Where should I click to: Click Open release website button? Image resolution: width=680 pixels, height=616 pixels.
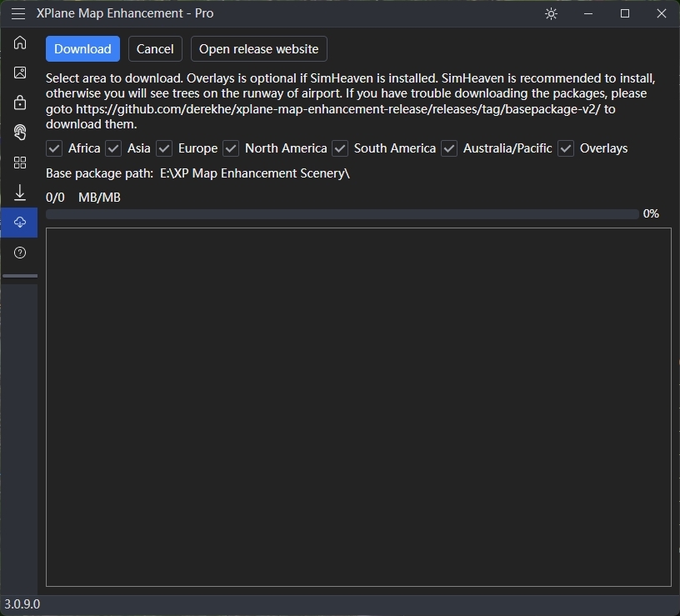pyautogui.click(x=259, y=49)
